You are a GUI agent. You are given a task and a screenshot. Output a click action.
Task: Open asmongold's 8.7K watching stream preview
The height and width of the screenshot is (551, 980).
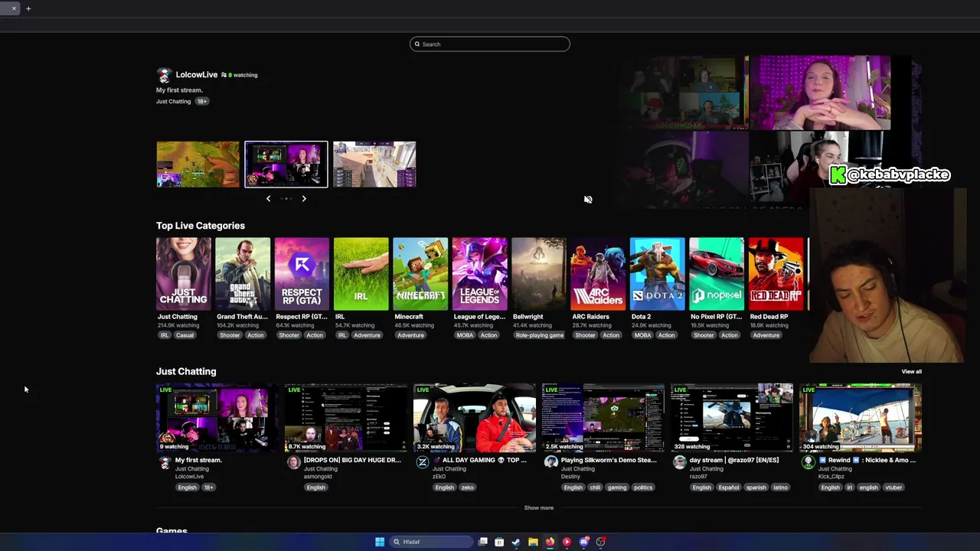(x=346, y=418)
